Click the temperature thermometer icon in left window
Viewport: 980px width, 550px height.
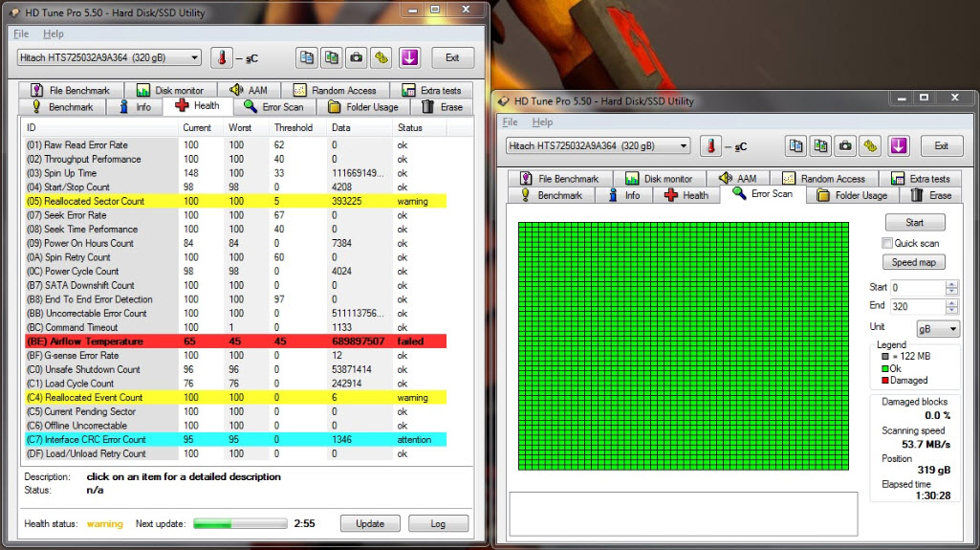click(x=221, y=58)
